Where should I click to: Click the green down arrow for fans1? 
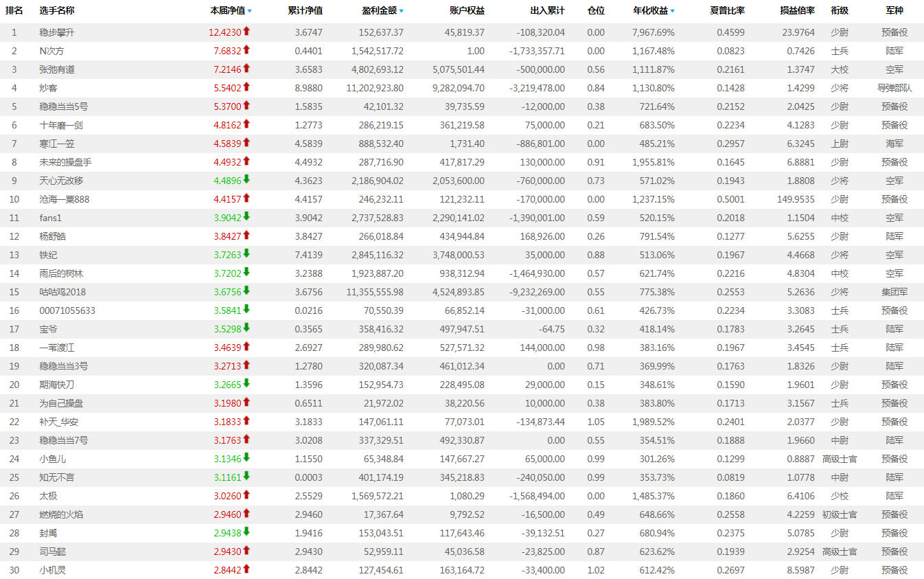[246, 217]
